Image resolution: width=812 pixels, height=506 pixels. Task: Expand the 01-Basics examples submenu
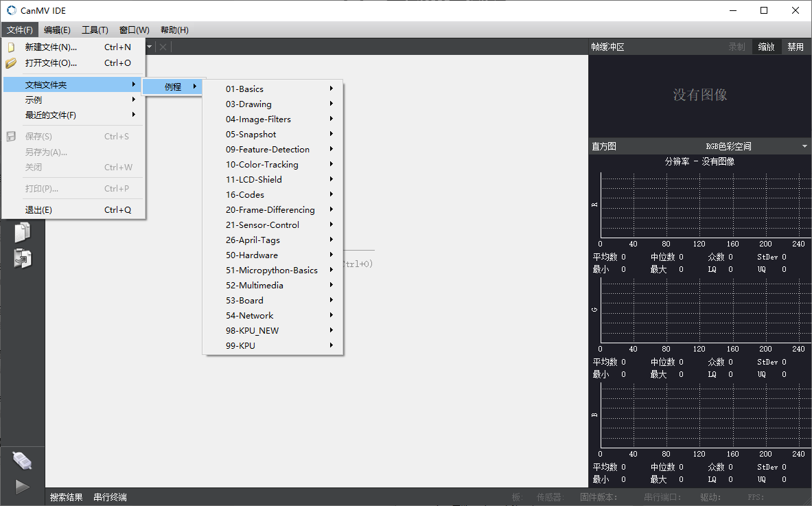point(273,89)
